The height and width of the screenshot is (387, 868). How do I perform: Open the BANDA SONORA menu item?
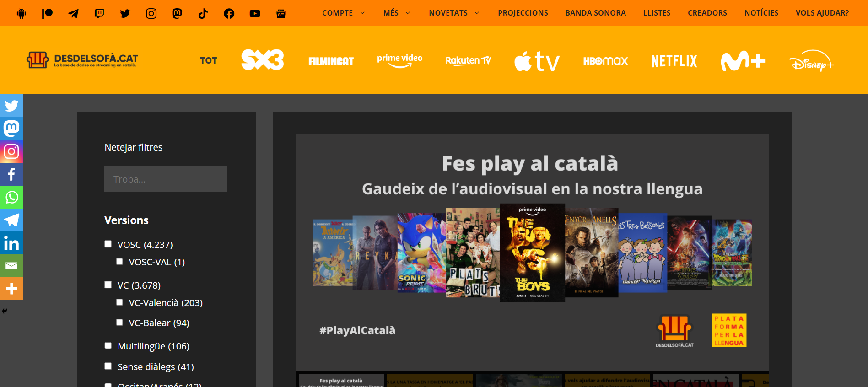click(595, 13)
